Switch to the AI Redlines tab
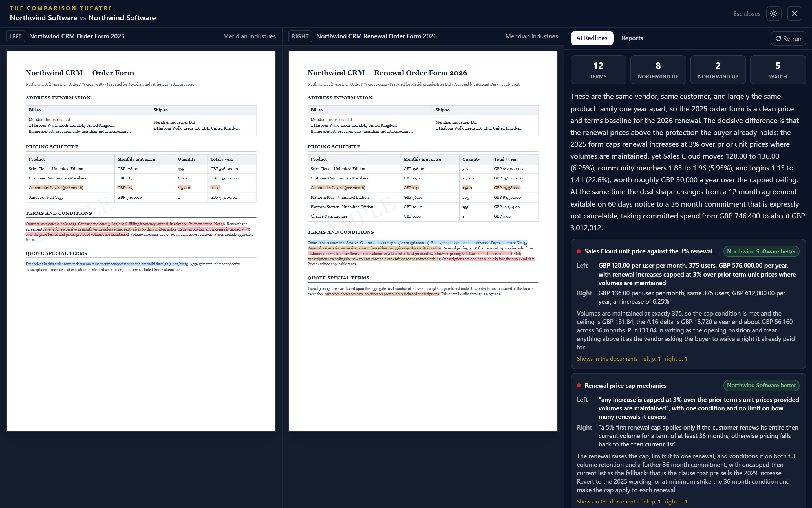 pyautogui.click(x=592, y=38)
